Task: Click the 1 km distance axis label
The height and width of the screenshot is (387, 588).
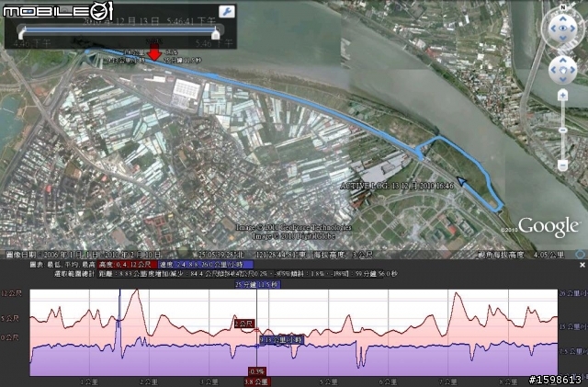Action: pyautogui.click(x=89, y=382)
